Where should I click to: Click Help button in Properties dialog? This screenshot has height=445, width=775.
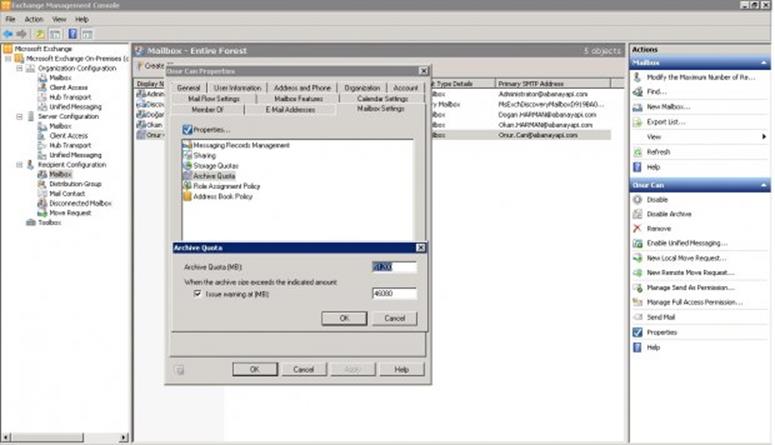[x=401, y=369]
